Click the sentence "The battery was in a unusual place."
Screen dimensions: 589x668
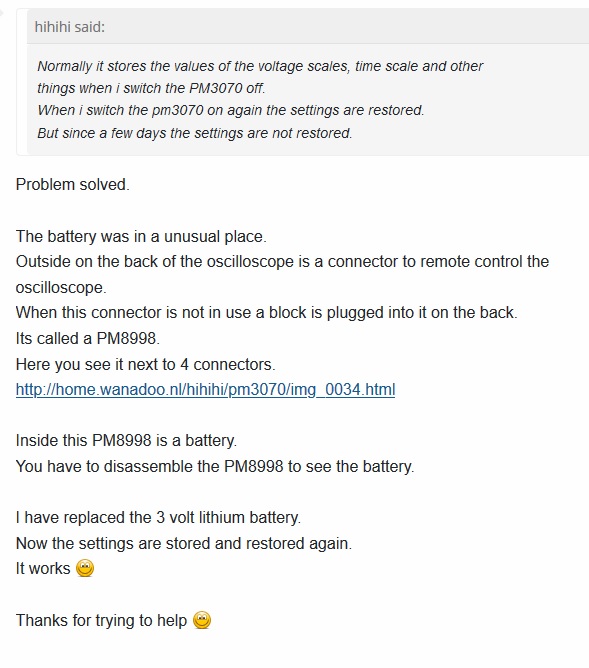[141, 236]
